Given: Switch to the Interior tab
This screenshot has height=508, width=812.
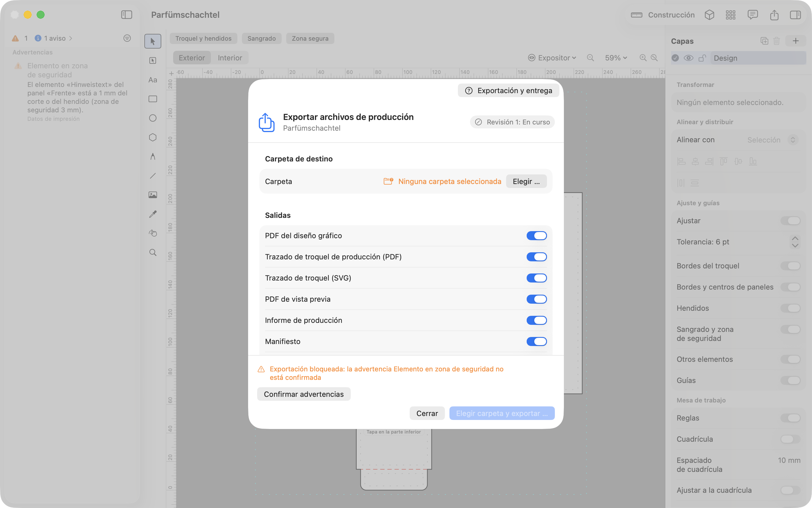Looking at the screenshot, I should (x=230, y=58).
